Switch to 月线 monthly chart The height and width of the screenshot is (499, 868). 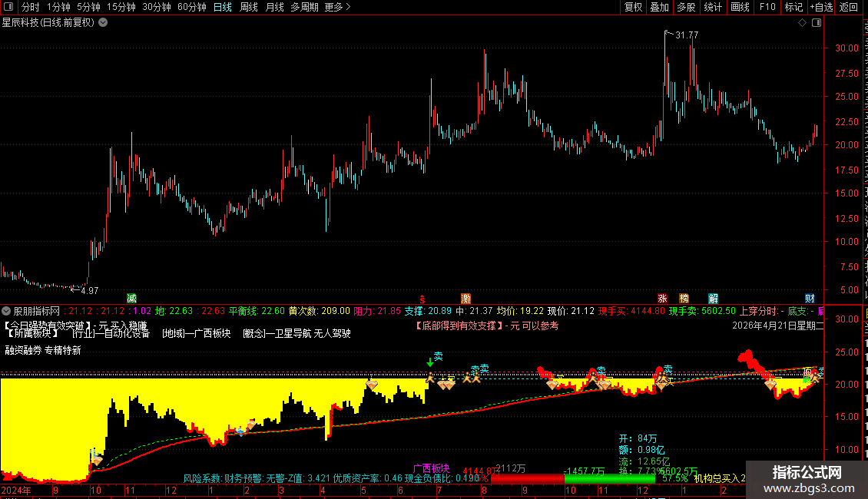pos(274,7)
